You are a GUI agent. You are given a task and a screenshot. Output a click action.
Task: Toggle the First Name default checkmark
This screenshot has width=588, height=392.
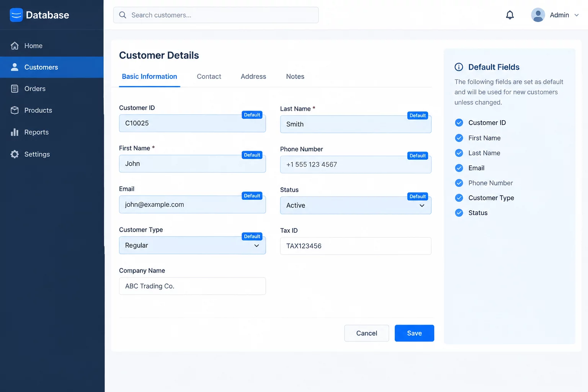(459, 138)
